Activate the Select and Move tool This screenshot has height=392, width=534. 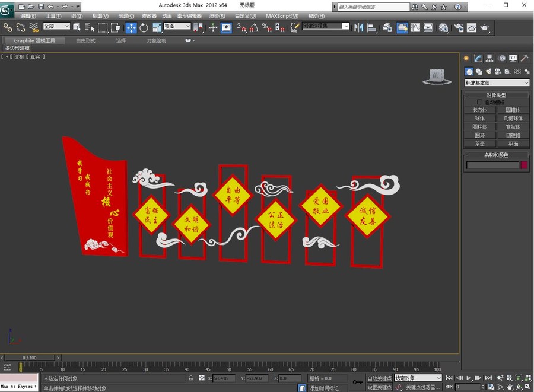[131, 27]
